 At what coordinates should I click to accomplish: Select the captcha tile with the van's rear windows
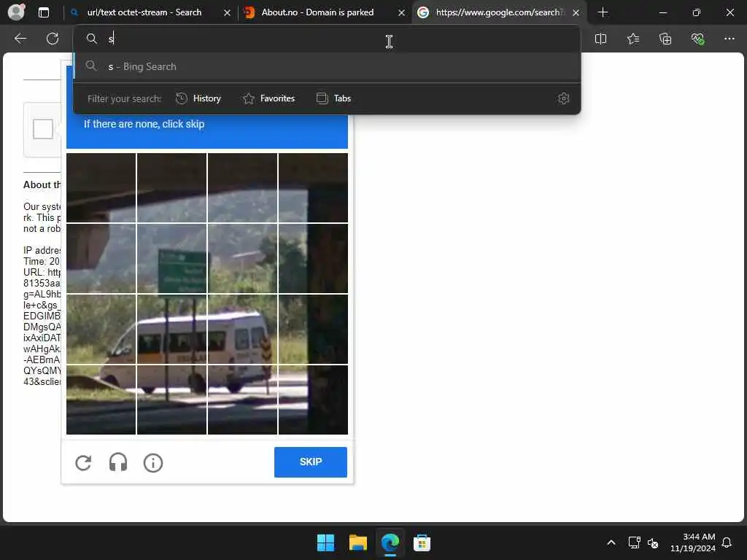[x=242, y=329]
